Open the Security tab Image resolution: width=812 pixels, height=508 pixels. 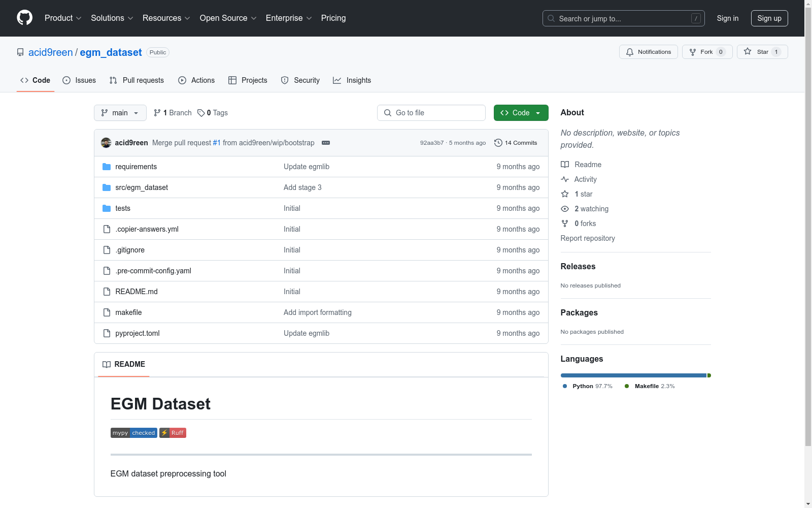pyautogui.click(x=300, y=80)
